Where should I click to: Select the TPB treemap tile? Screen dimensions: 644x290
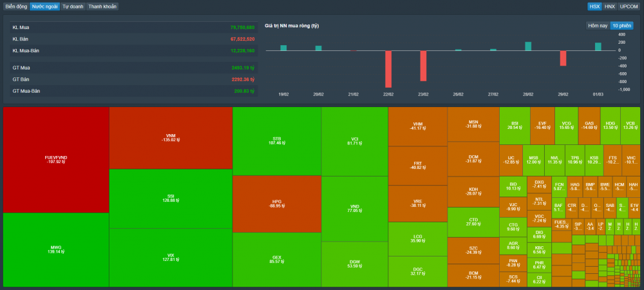coord(575,160)
